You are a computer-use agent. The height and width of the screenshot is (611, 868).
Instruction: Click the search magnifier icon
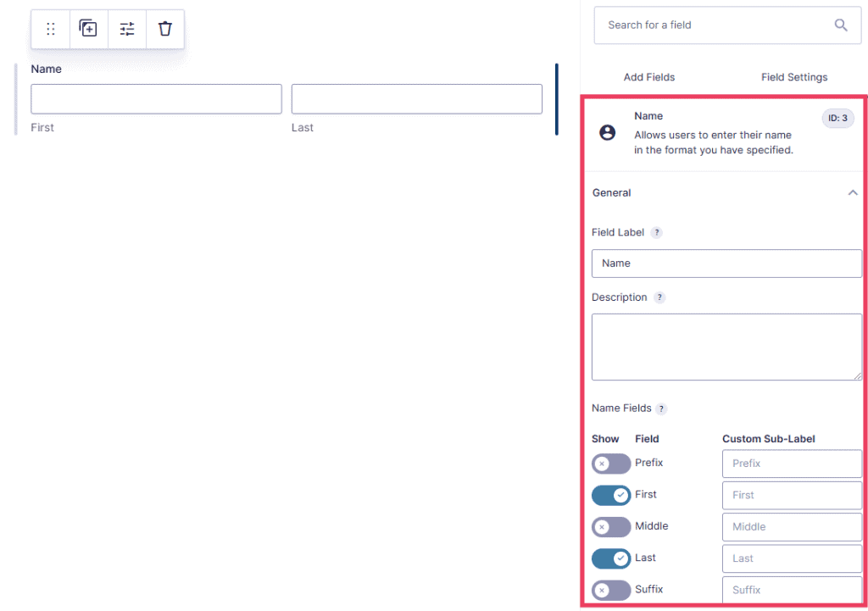[841, 25]
